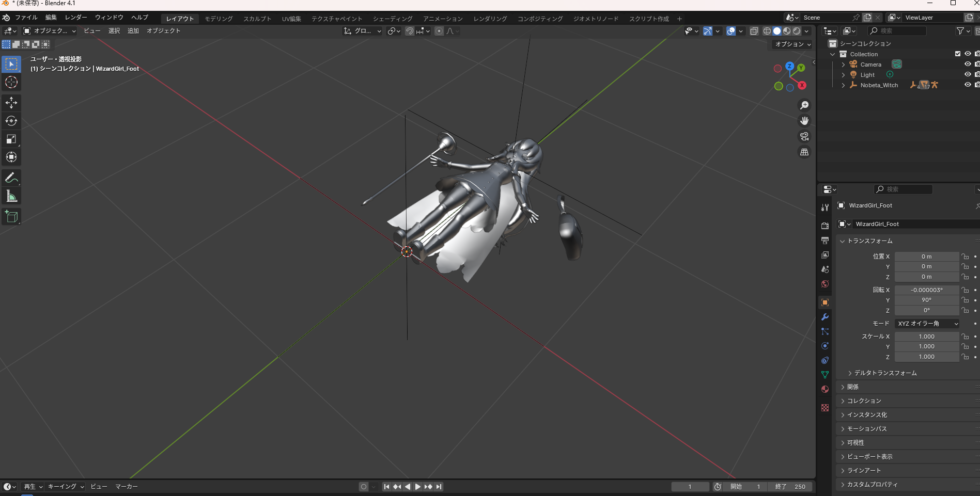The image size is (980, 496).
Task: Expand the モーションパス panel
Action: tap(866, 429)
